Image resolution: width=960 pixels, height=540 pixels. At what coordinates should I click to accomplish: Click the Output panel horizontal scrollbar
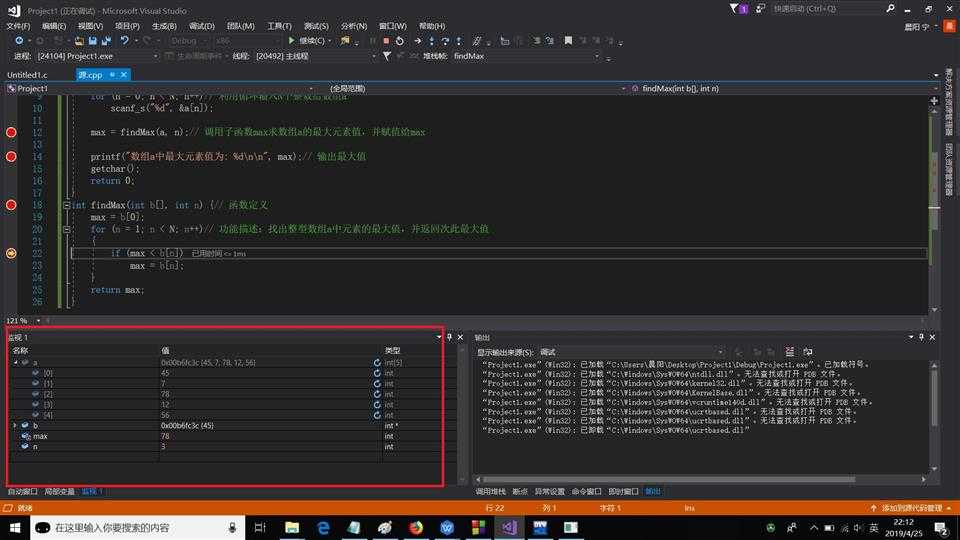(669, 479)
